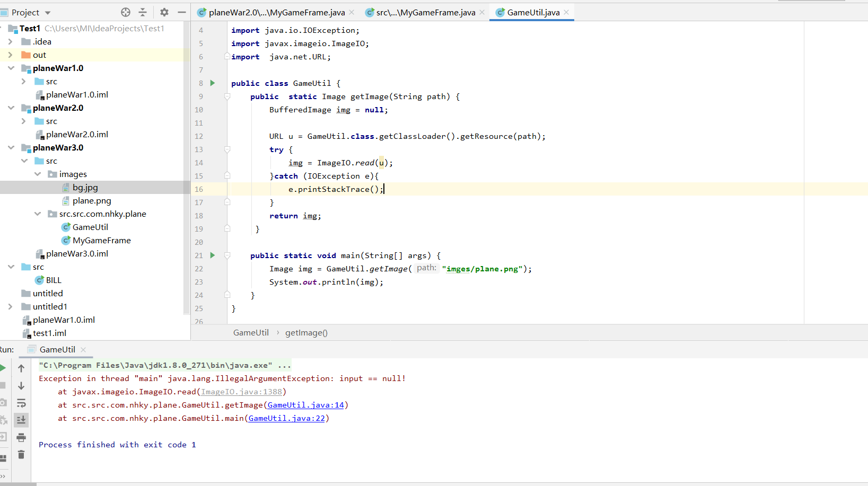The width and height of the screenshot is (868, 486).
Task: Close the GameUtil Run tab
Action: point(83,350)
